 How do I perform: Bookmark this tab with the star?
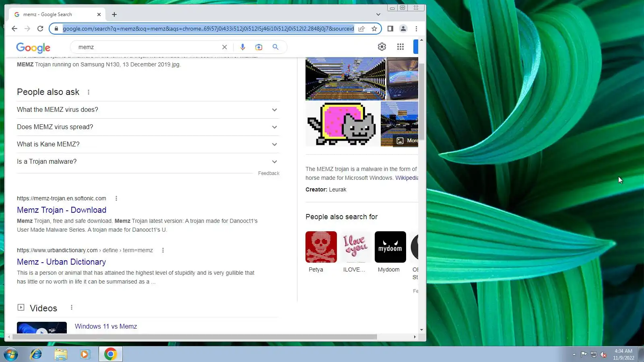(x=374, y=29)
